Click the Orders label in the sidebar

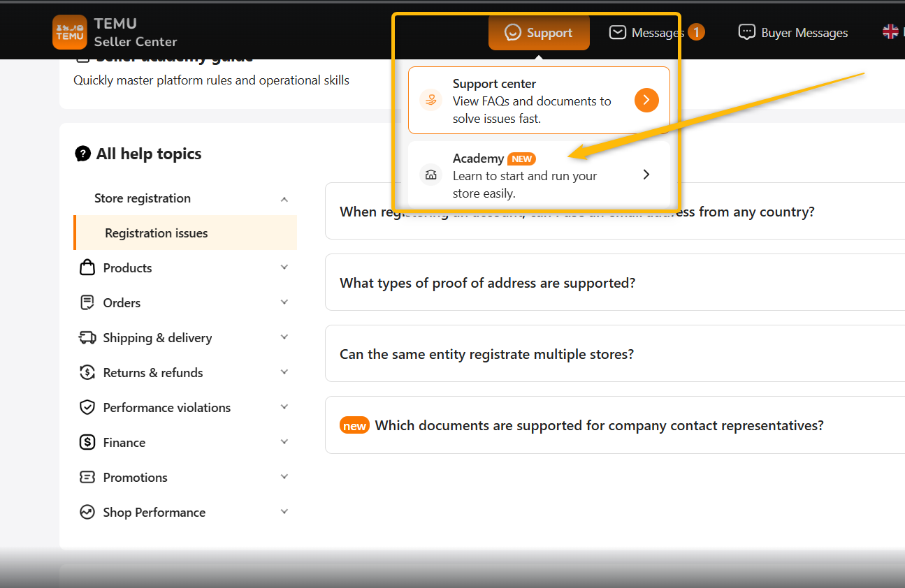pos(122,302)
